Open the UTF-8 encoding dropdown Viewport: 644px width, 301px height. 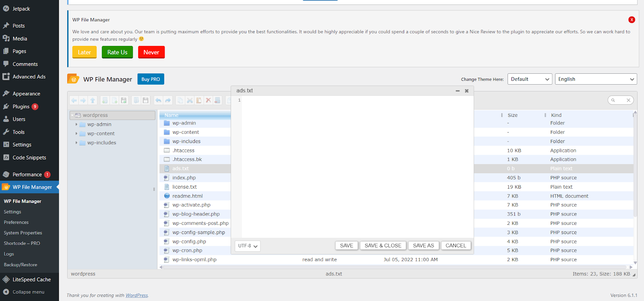pos(248,246)
